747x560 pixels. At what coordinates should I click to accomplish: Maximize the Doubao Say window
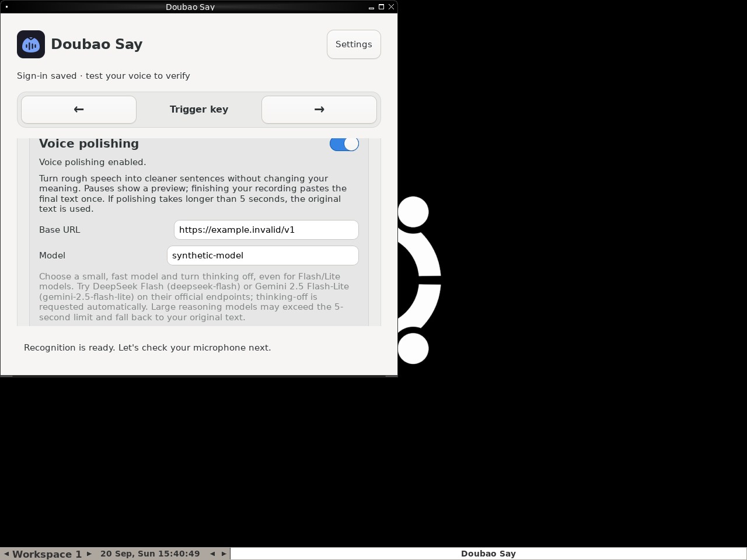381,7
